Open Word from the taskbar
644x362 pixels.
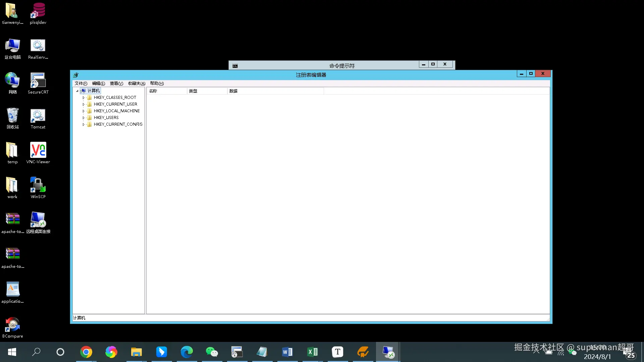(287, 352)
